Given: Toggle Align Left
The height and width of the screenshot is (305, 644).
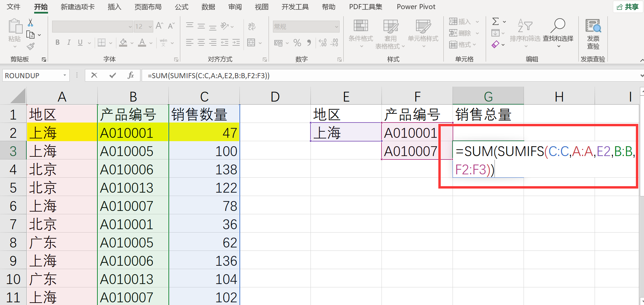Looking at the screenshot, I should [x=190, y=42].
